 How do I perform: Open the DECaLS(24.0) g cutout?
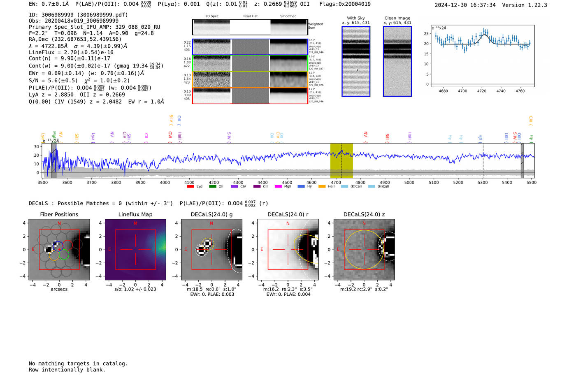click(211, 249)
